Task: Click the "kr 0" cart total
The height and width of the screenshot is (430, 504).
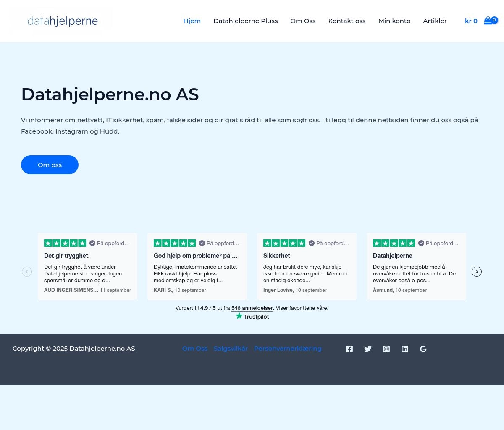Action: click(471, 21)
